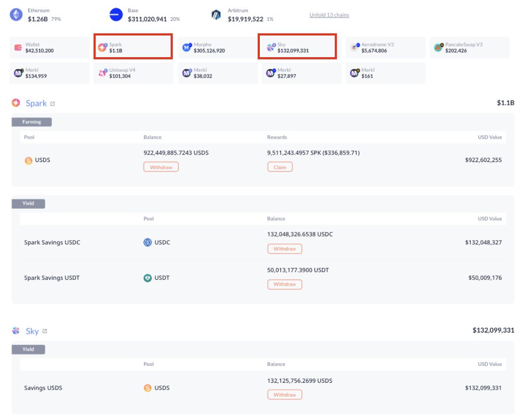Claim the SPK farming rewards
This screenshot has height=420, width=524.
click(x=280, y=167)
